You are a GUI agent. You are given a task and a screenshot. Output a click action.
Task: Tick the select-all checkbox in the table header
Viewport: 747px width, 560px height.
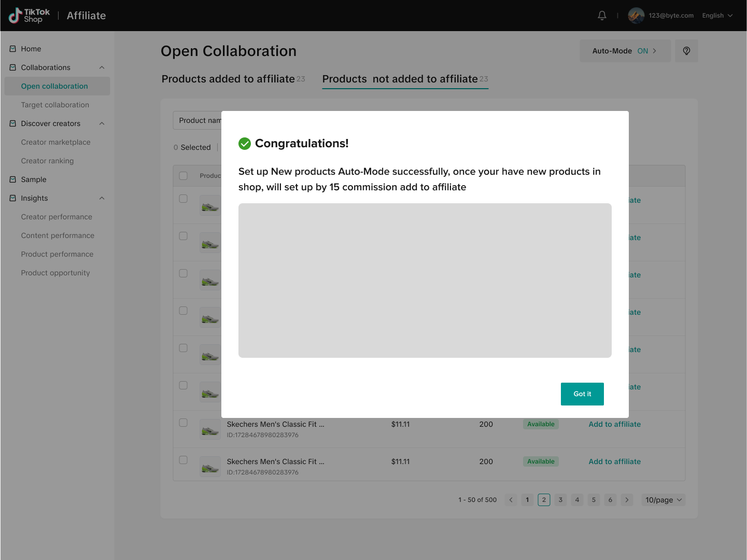(184, 176)
